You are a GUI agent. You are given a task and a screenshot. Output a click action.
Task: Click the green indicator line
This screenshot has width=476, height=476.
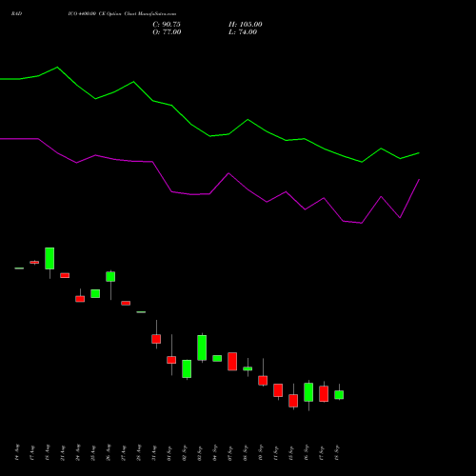pos(209,136)
